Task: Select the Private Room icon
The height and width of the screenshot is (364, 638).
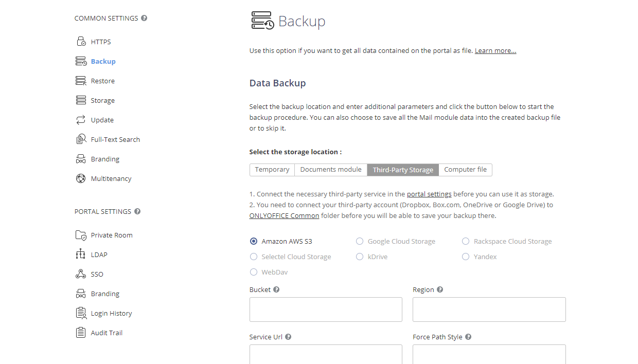Action: point(81,234)
